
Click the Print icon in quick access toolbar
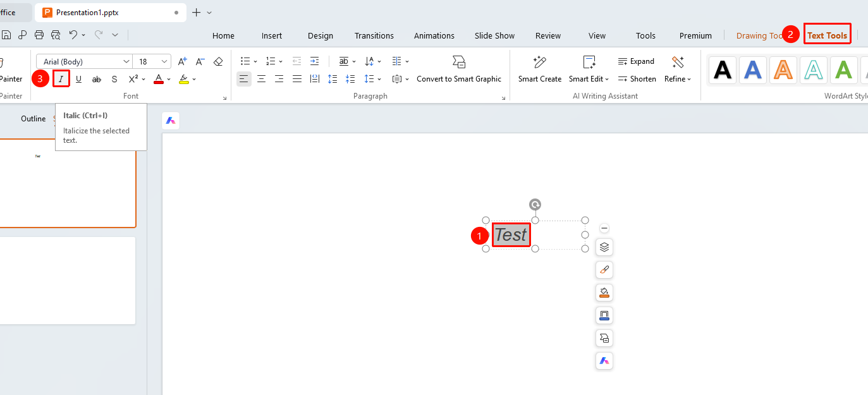pos(39,35)
